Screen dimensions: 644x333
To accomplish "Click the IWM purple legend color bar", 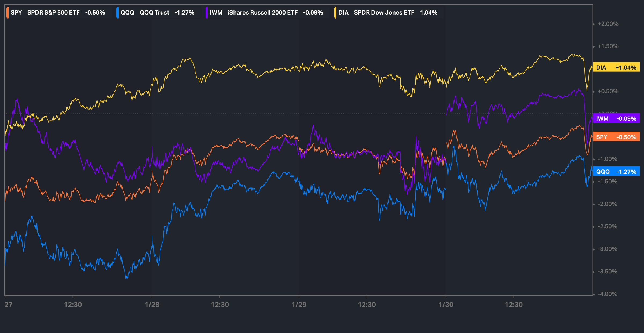I will [207, 13].
